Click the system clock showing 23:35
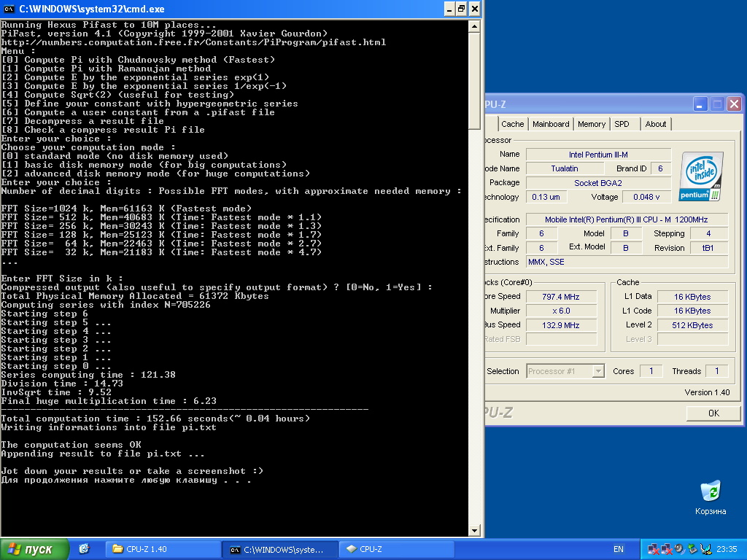The height and width of the screenshot is (560, 747). 727,549
